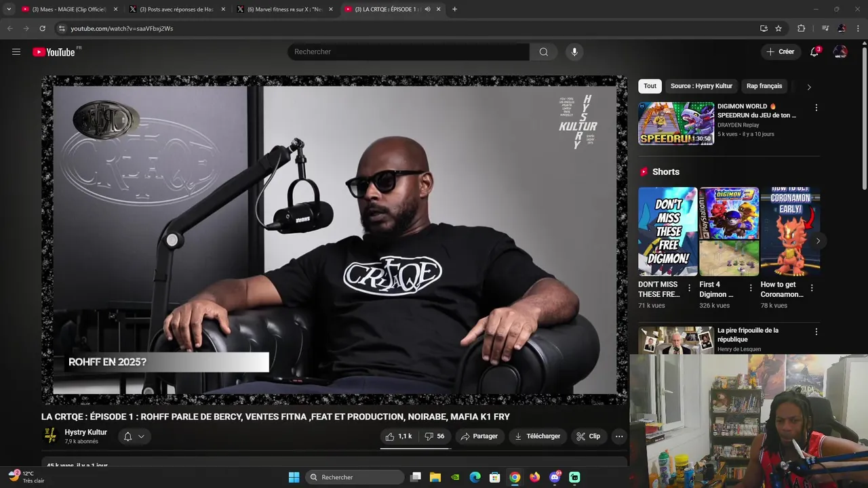Image resolution: width=868 pixels, height=488 pixels.
Task: Open options for La pire fripouille video
Action: pos(816,332)
